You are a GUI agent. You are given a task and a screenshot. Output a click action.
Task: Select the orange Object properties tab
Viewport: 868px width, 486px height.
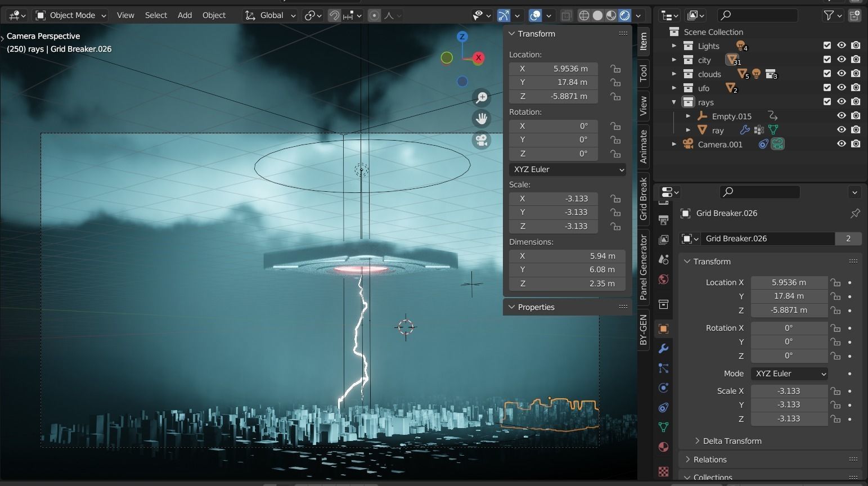coord(664,328)
